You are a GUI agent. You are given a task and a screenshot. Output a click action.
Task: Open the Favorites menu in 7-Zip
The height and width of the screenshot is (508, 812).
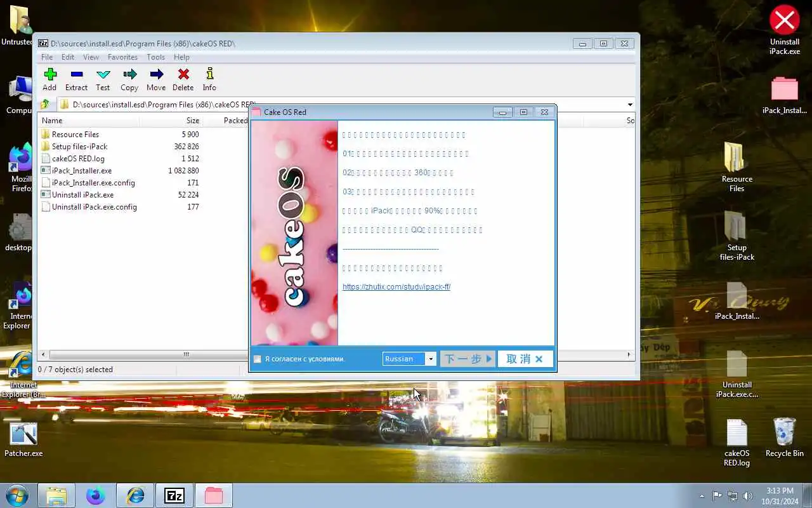pyautogui.click(x=122, y=57)
